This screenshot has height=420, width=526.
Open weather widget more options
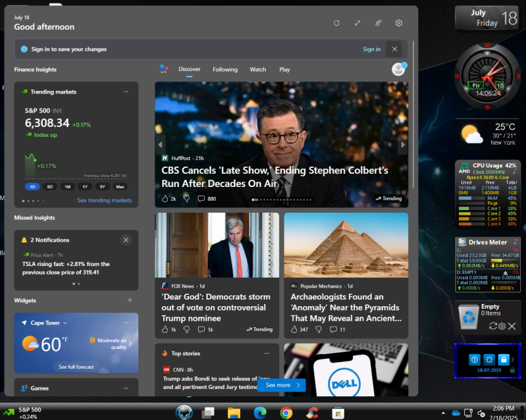[126, 323]
